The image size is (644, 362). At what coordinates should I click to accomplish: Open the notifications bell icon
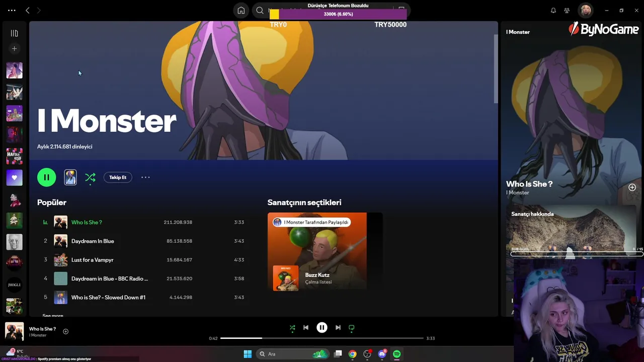(553, 10)
